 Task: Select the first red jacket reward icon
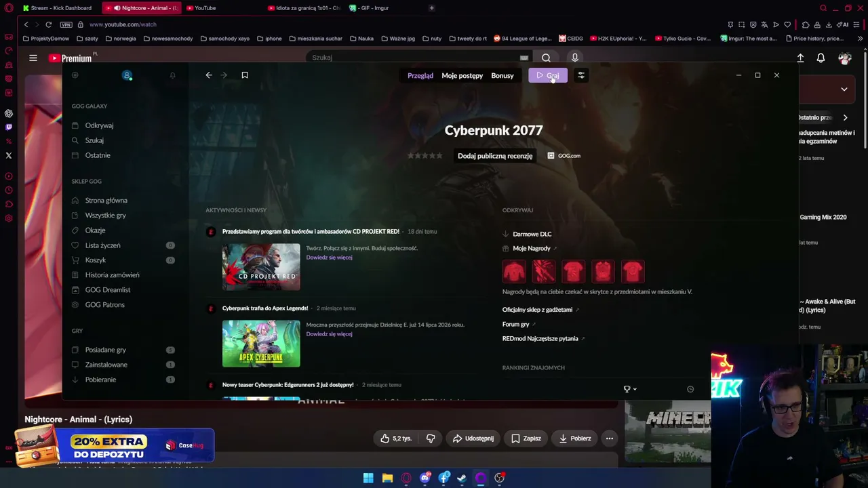[514, 271]
